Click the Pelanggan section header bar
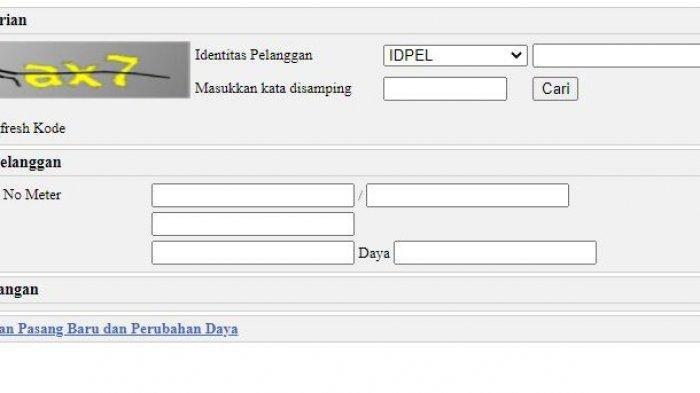The image size is (700, 393). (350, 162)
